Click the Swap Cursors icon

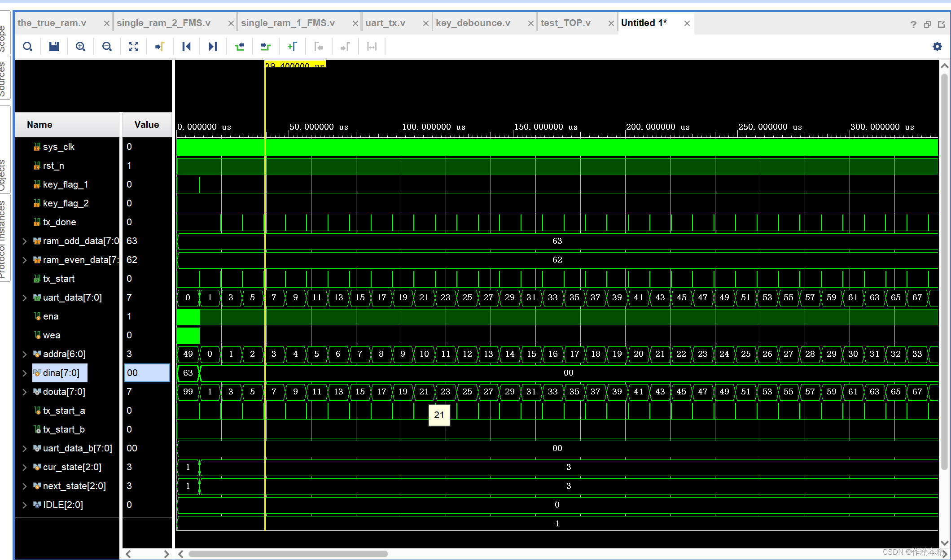coord(372,47)
